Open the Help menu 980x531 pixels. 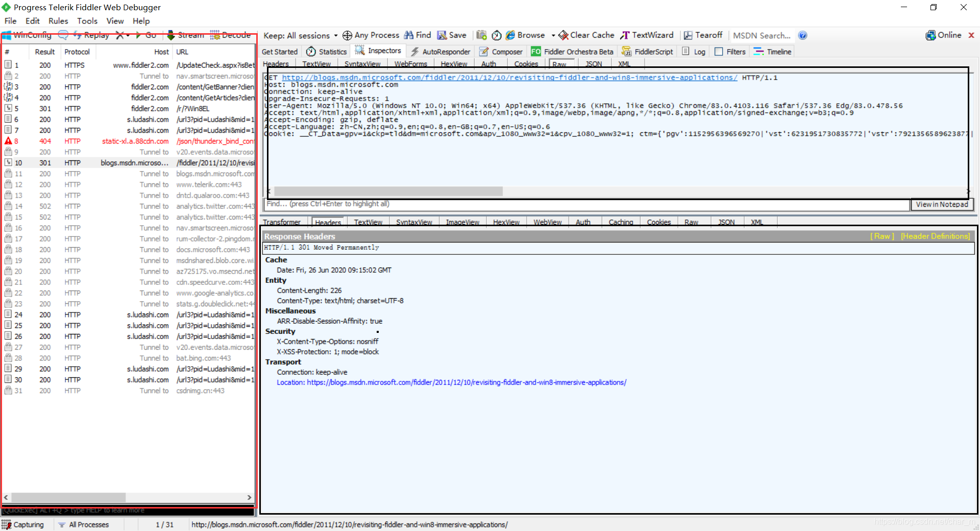tap(141, 21)
